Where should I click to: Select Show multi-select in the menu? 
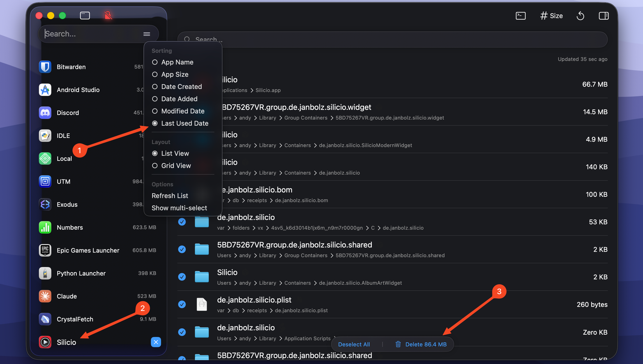point(179,208)
